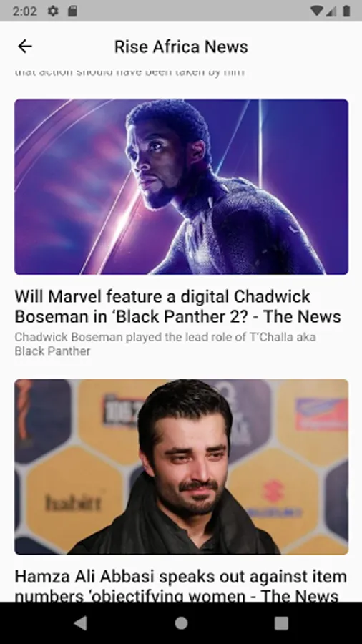Click the habitt logo in photo backdrop

tap(73, 502)
